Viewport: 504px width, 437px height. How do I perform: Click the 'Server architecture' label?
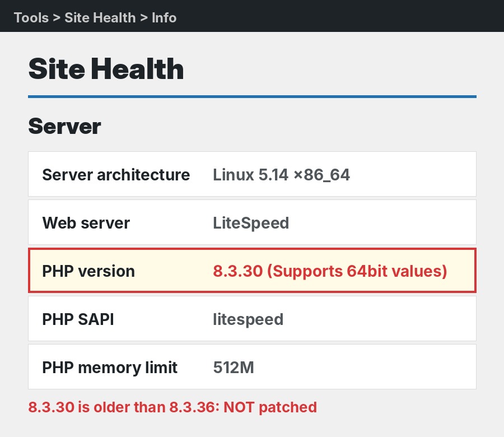(116, 175)
